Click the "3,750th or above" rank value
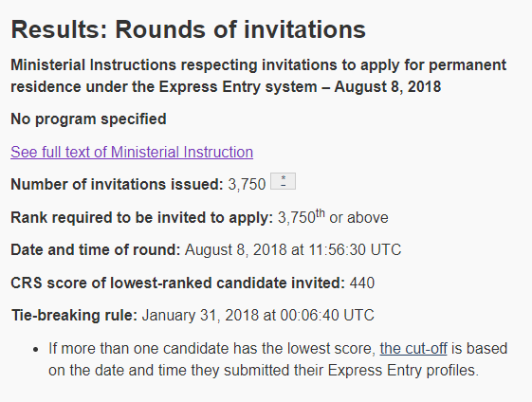532x402 pixels. [333, 217]
